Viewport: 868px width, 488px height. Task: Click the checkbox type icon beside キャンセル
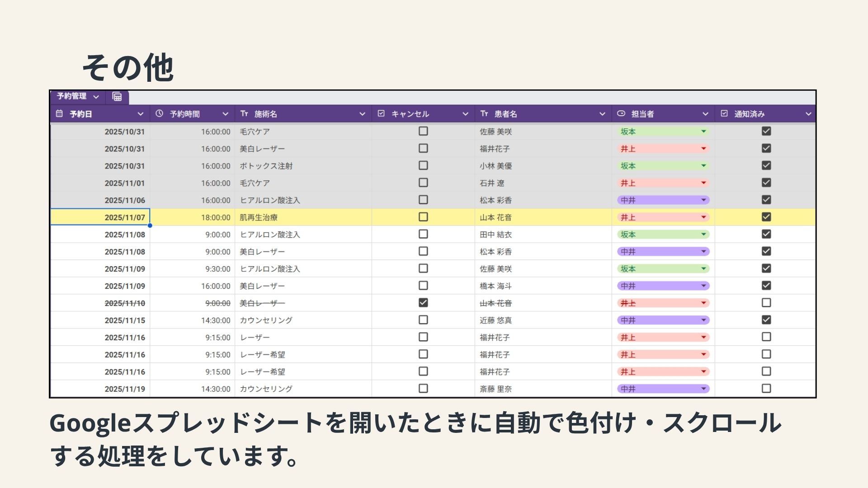click(x=381, y=113)
